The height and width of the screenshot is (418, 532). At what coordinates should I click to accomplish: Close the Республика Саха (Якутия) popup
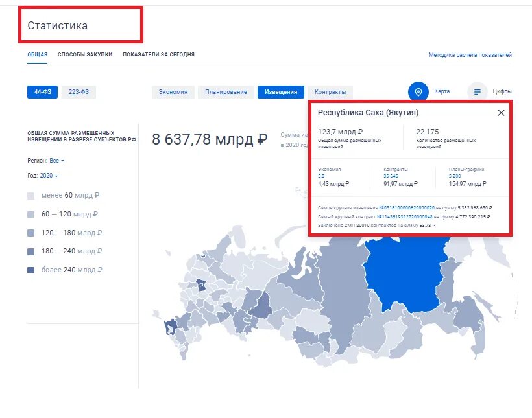[x=501, y=113]
